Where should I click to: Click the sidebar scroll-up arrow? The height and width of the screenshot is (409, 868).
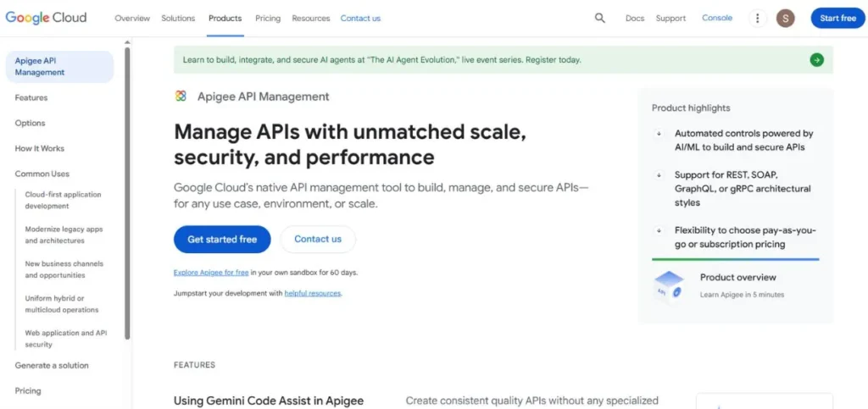tap(127, 42)
